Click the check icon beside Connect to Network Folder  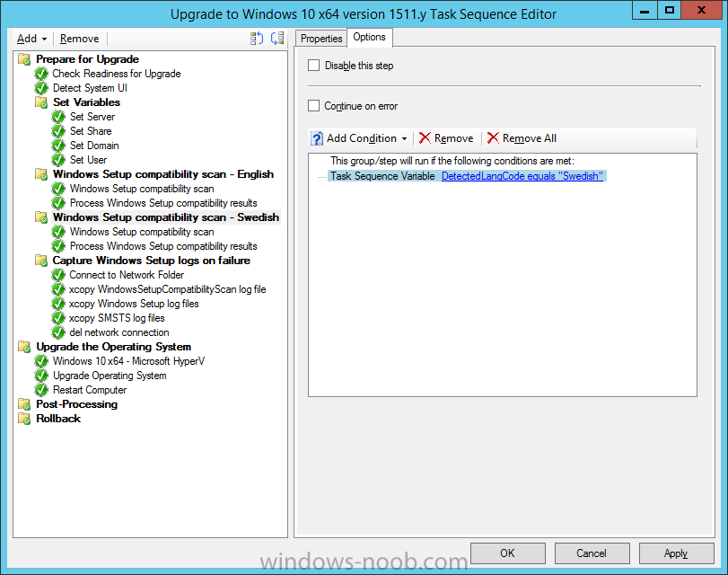click(x=58, y=275)
